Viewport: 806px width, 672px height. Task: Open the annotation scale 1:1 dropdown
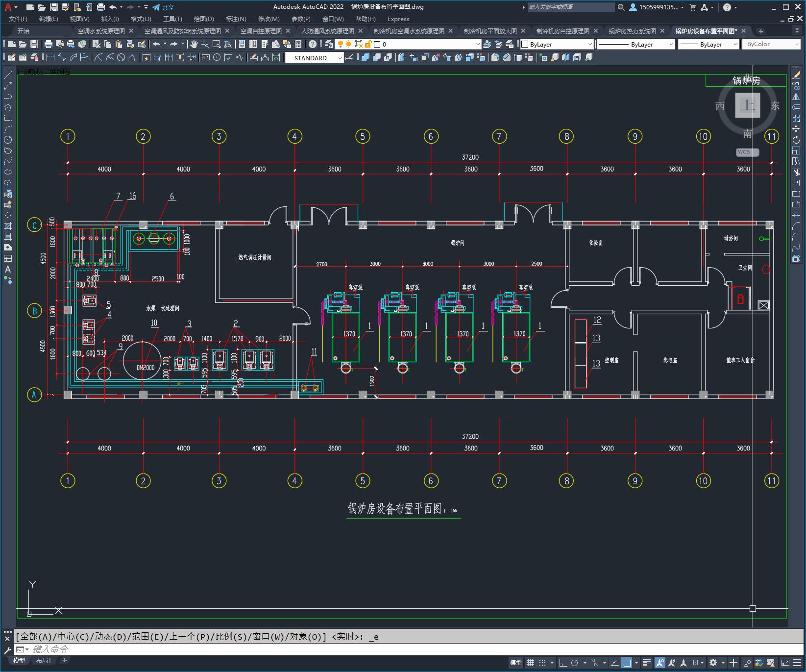click(698, 663)
